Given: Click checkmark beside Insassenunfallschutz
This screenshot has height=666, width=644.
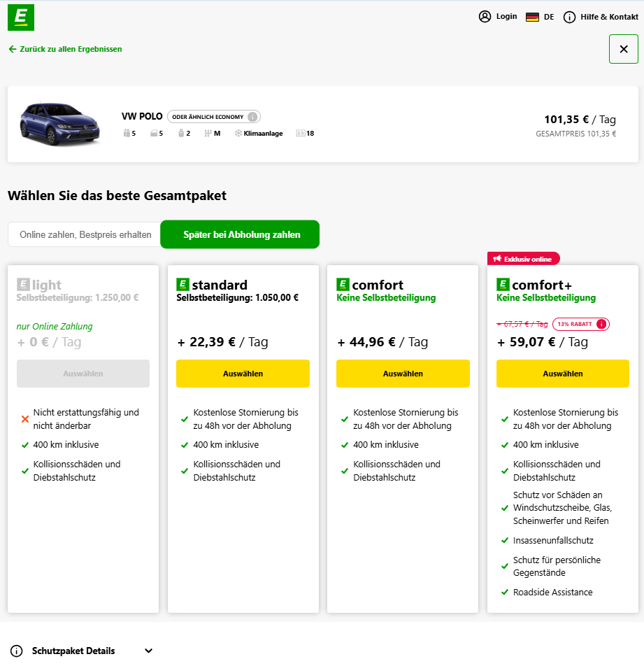Looking at the screenshot, I should pyautogui.click(x=505, y=540).
